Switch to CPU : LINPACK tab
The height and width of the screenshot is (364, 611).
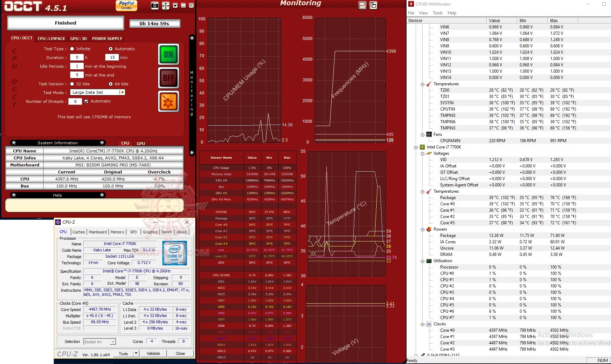coord(51,39)
